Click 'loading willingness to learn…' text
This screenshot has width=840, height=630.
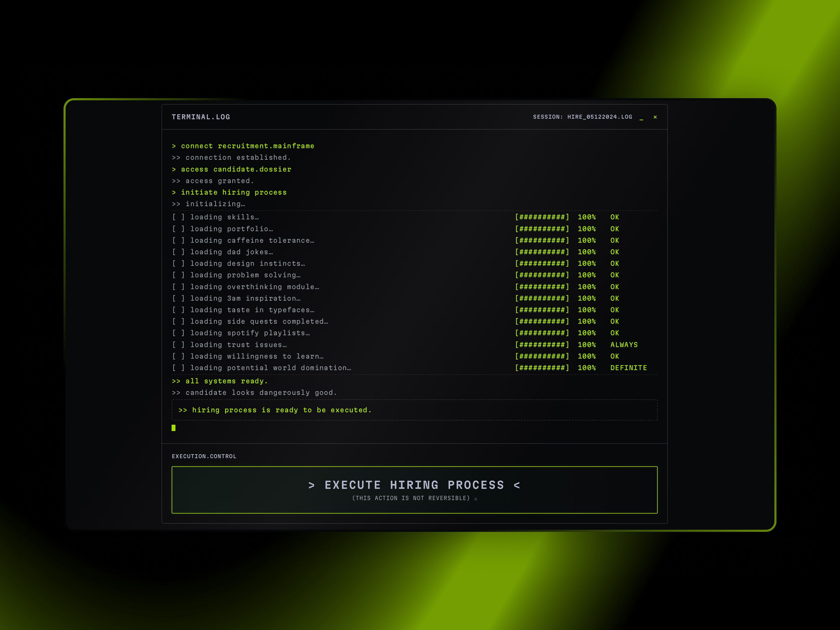[257, 356]
